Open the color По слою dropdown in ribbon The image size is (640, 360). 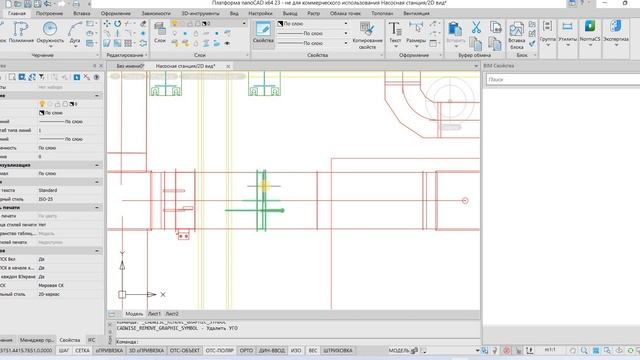(x=346, y=24)
